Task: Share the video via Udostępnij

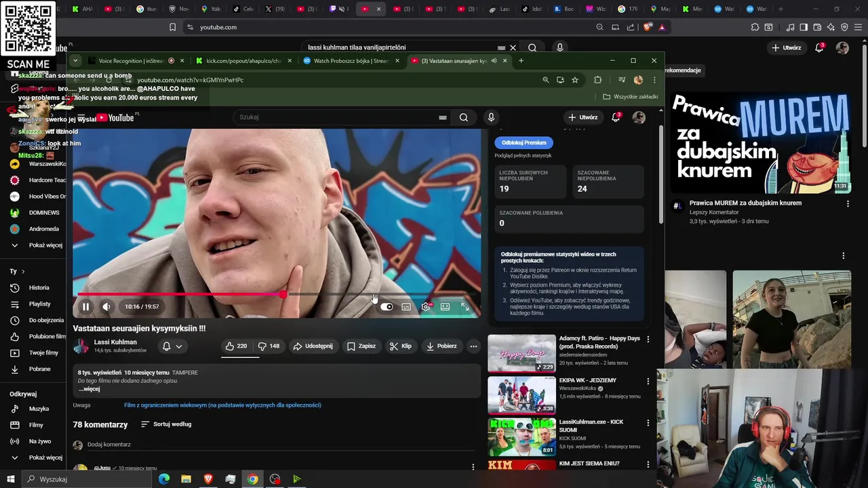Action: coord(313,346)
